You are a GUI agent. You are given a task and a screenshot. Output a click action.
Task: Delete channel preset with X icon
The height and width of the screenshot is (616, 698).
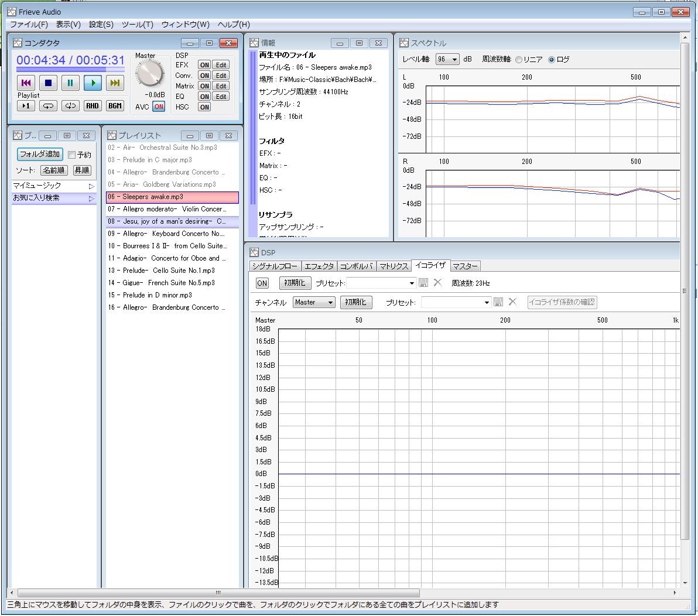pos(512,302)
